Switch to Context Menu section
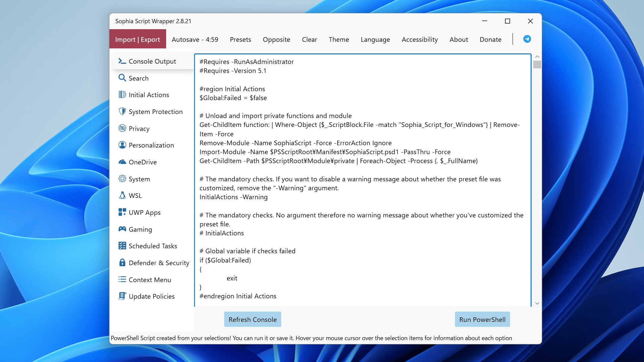This screenshot has width=644, height=362. coord(150,280)
